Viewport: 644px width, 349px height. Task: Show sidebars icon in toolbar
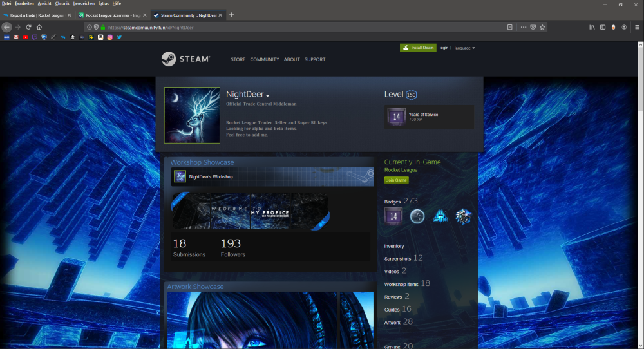coord(603,27)
